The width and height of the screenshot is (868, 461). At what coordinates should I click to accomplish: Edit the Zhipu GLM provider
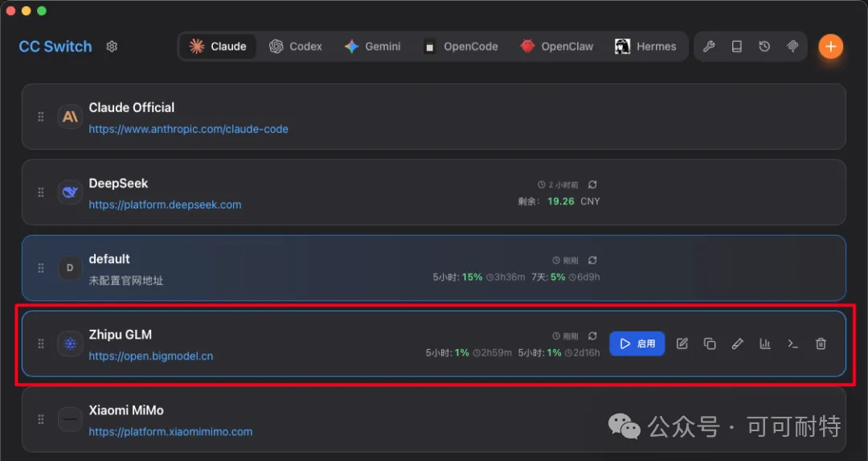(x=682, y=344)
